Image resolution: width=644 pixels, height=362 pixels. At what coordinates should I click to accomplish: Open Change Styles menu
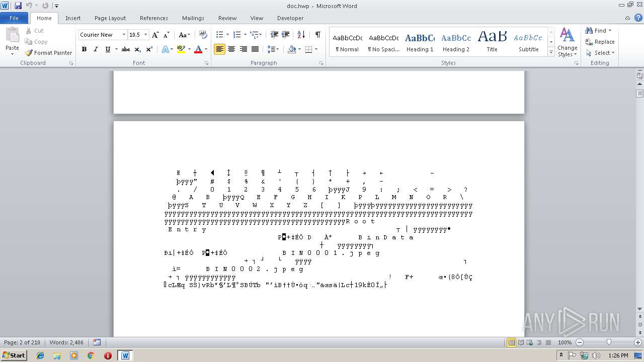pyautogui.click(x=567, y=43)
